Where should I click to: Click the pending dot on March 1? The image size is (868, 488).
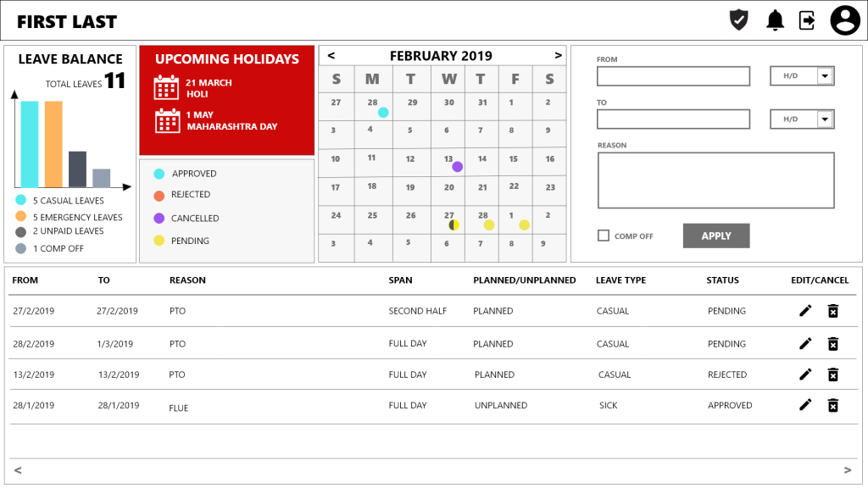coord(524,225)
